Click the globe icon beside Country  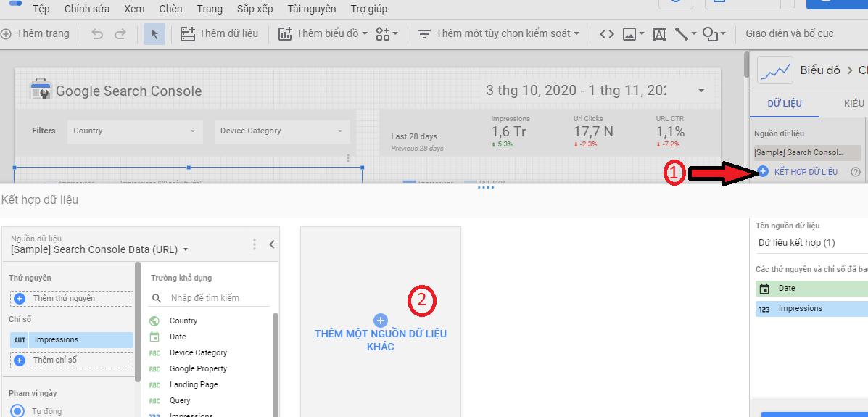(x=154, y=321)
